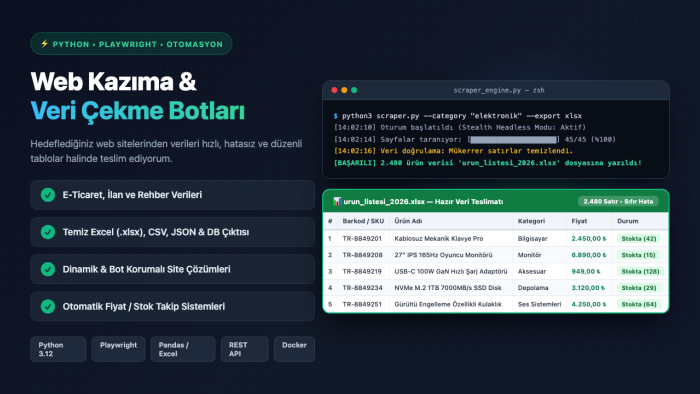Click barcode cell TR-8849219
Image resolution: width=700 pixels, height=394 pixels.
[x=362, y=271]
